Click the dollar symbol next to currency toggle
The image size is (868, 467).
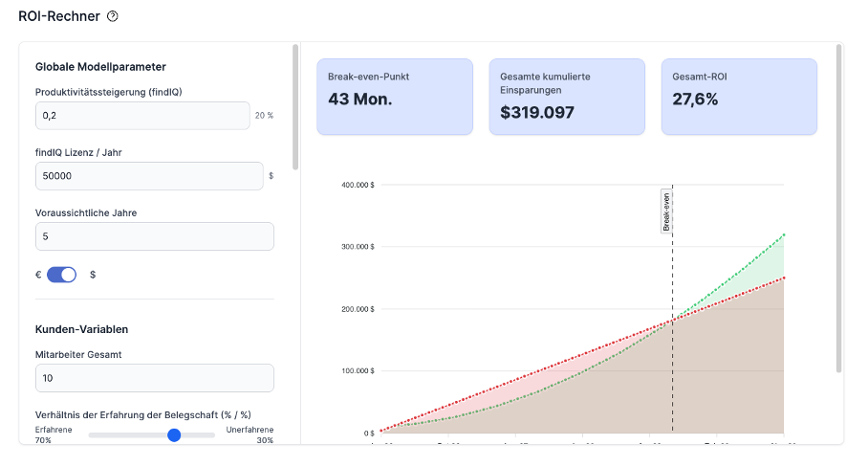click(93, 275)
